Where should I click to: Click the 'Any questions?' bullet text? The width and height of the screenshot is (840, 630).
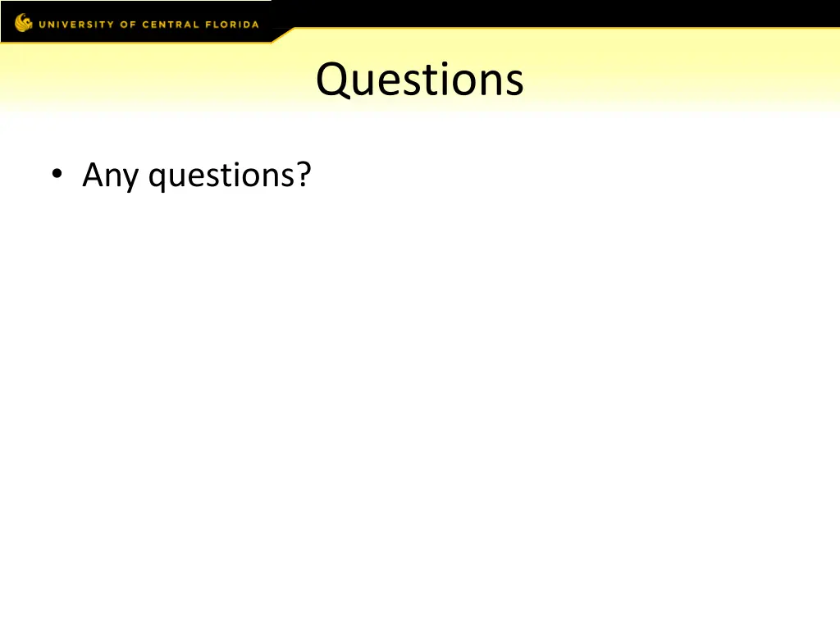pyautogui.click(x=197, y=176)
